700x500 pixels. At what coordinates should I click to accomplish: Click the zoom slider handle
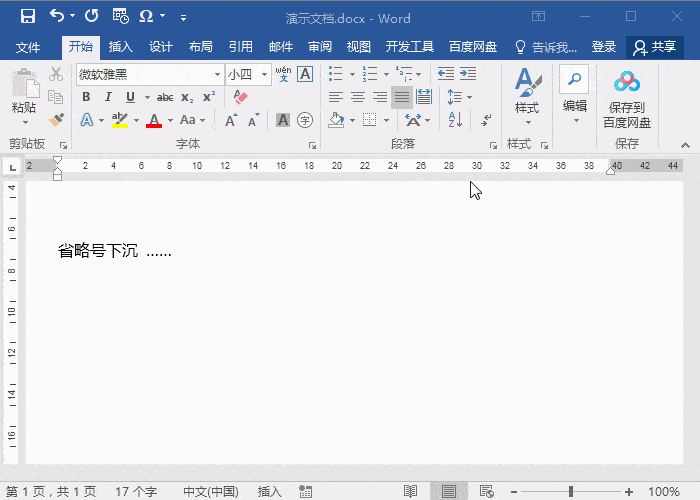tap(571, 492)
